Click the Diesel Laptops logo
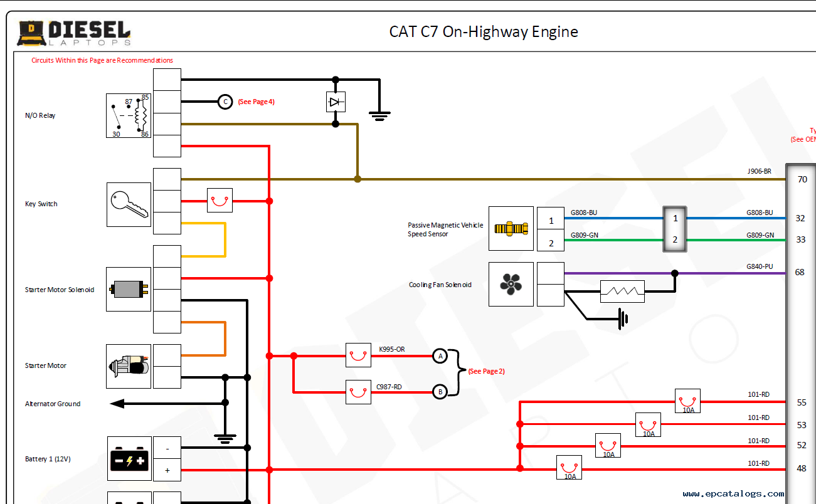The image size is (816, 504). tap(74, 33)
